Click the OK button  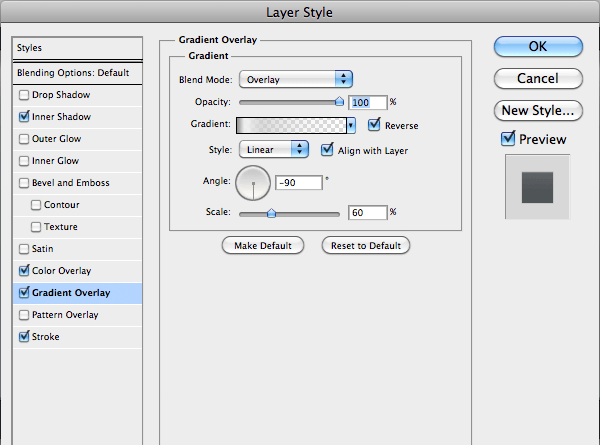pos(538,46)
